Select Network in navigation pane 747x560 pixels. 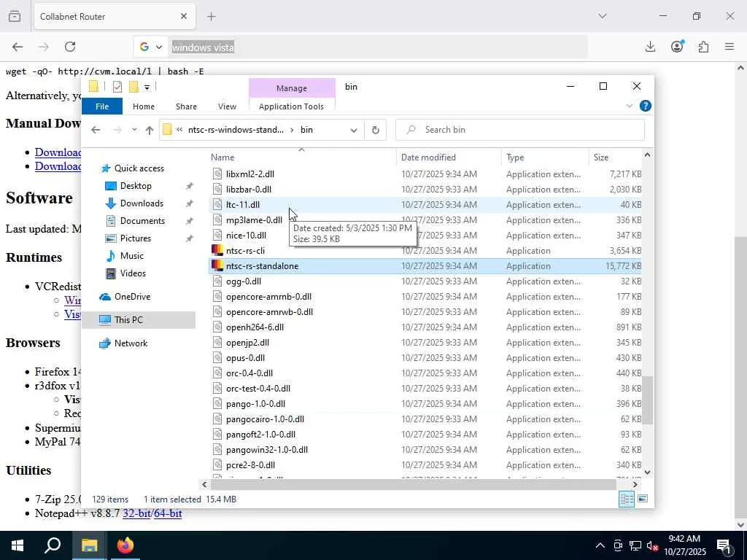click(x=131, y=343)
